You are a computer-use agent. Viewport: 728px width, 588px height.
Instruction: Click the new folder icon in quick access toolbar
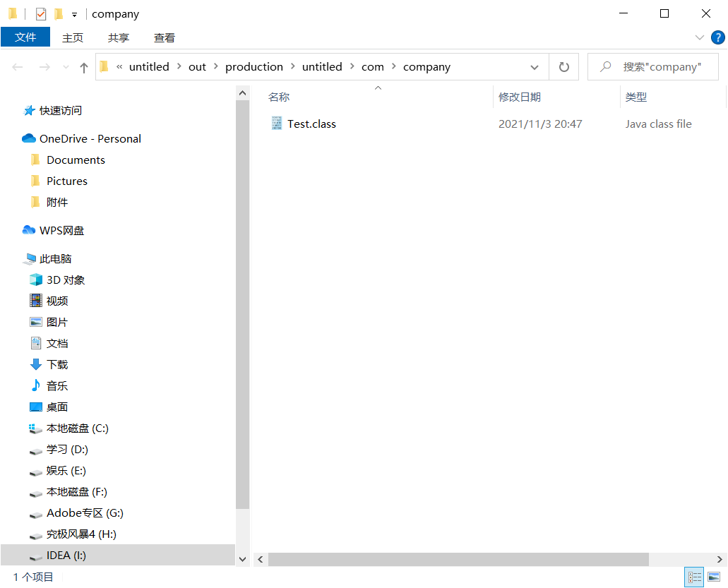click(x=59, y=14)
